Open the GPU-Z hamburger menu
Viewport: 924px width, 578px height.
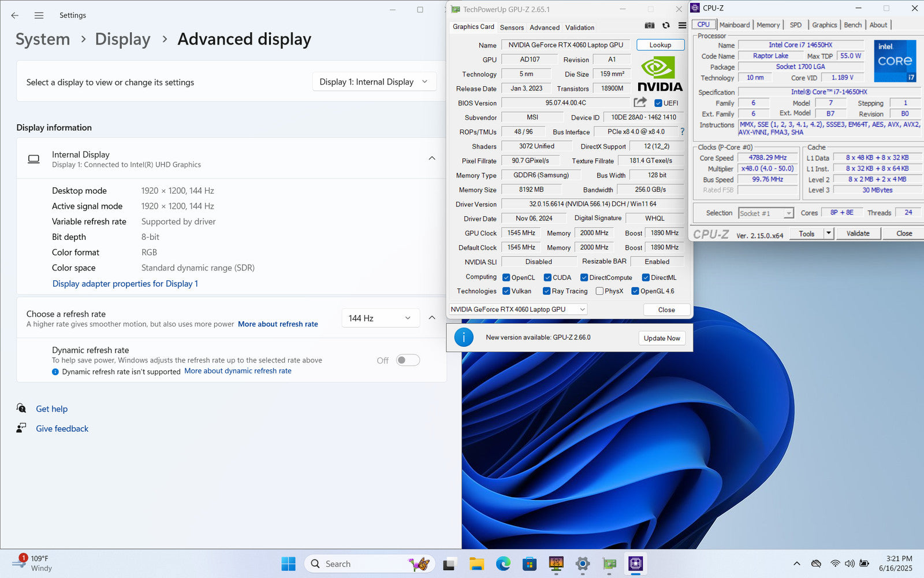coord(682,25)
